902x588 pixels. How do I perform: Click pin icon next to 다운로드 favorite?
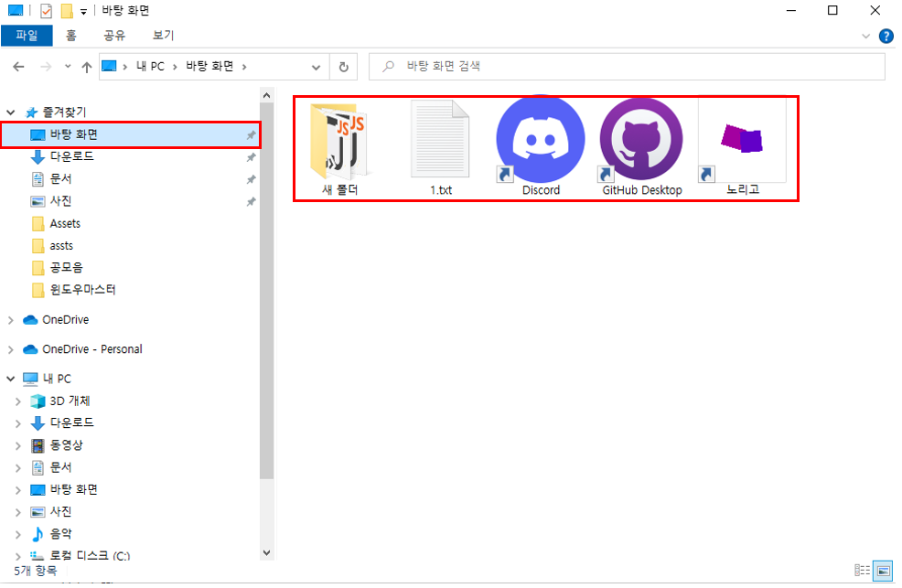point(251,157)
